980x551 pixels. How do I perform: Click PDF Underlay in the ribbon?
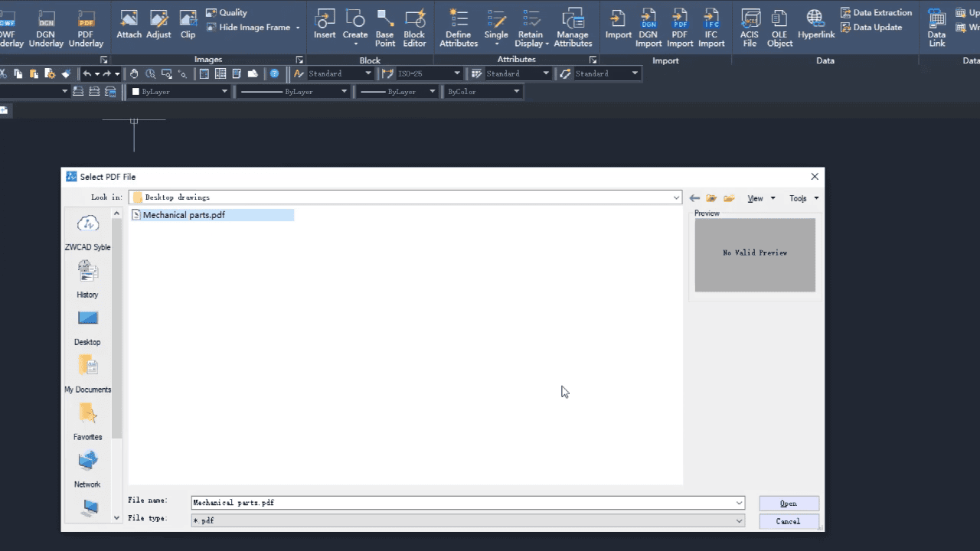[x=86, y=28]
